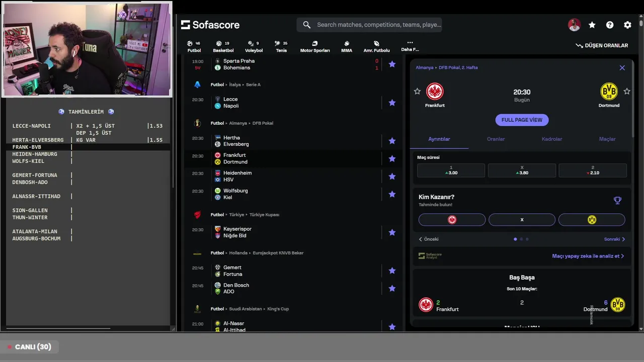Click Maçı yapay zeka ile analiz et
Screen dimensions: 644x362
pyautogui.click(x=588, y=256)
